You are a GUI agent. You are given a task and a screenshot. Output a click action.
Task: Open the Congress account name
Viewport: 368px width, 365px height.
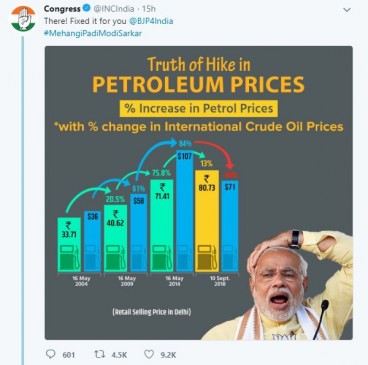62,9
